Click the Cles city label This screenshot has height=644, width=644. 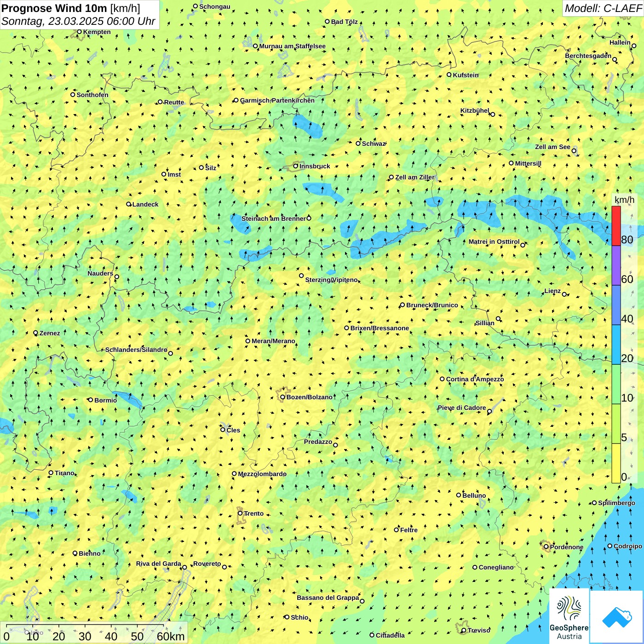233,430
